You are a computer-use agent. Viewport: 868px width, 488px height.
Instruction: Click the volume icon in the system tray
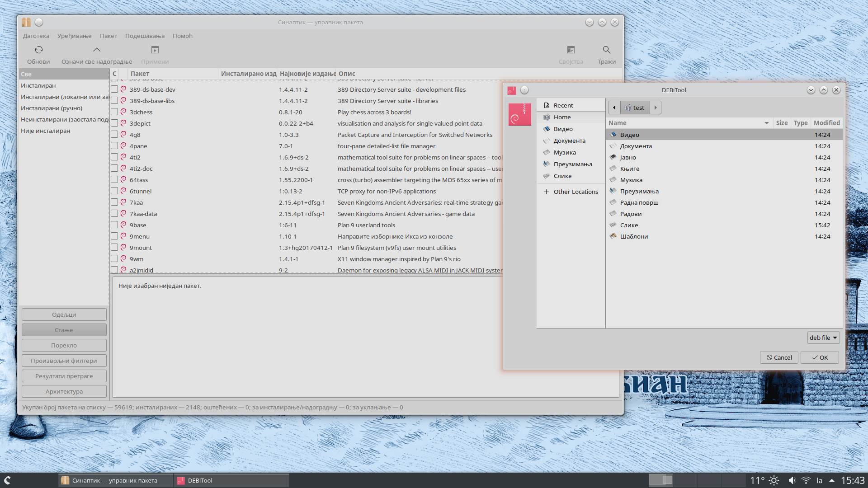click(x=793, y=480)
